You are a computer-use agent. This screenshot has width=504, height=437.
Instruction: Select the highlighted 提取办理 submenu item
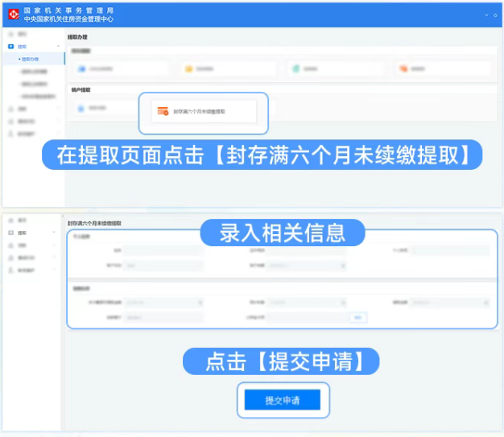[30, 59]
